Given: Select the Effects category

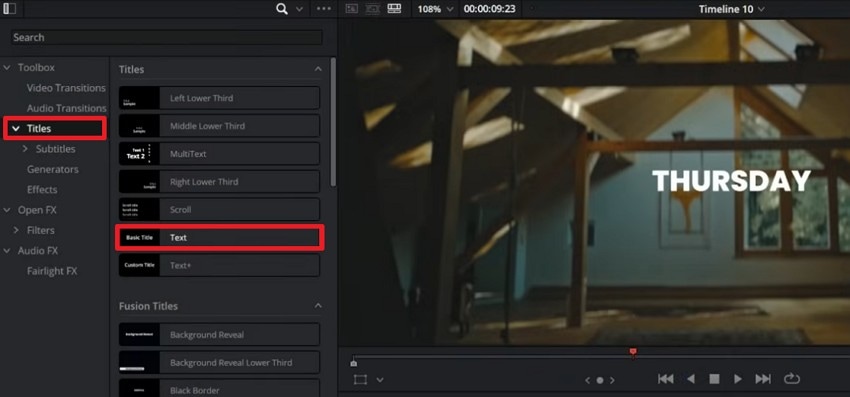Looking at the screenshot, I should (x=42, y=190).
